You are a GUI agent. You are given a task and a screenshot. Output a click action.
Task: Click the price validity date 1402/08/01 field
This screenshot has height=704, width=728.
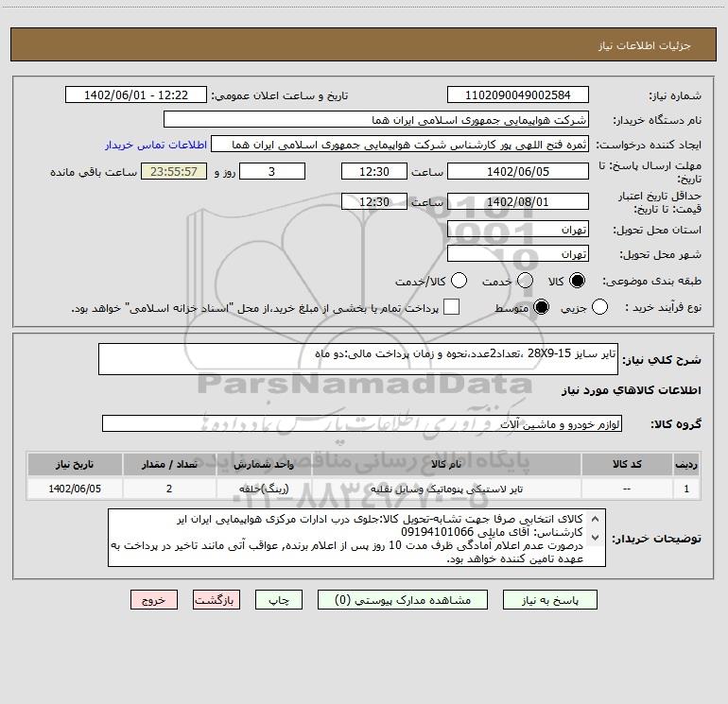coord(518,201)
